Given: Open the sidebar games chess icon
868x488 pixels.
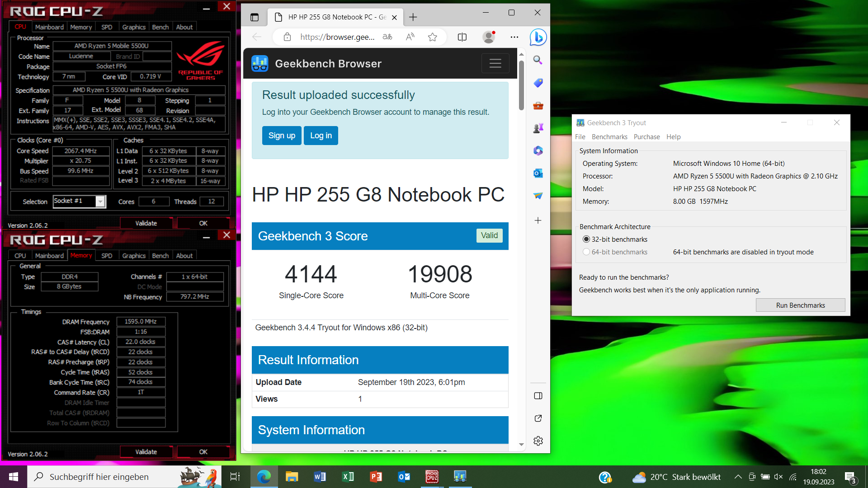Looking at the screenshot, I should (x=538, y=128).
